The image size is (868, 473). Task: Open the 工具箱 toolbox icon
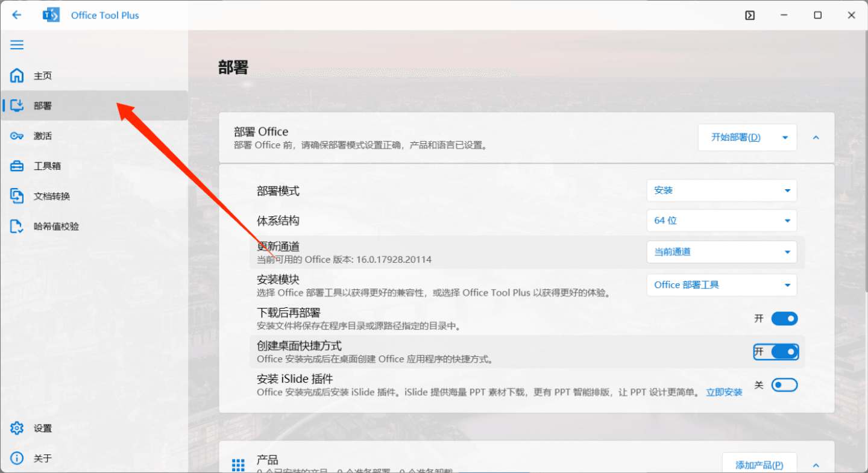point(17,166)
